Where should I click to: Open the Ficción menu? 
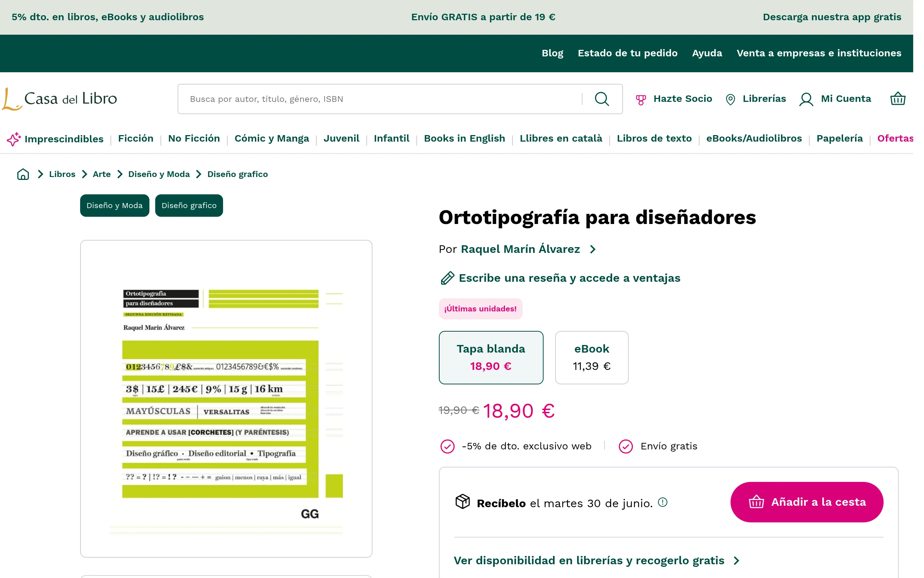[136, 138]
